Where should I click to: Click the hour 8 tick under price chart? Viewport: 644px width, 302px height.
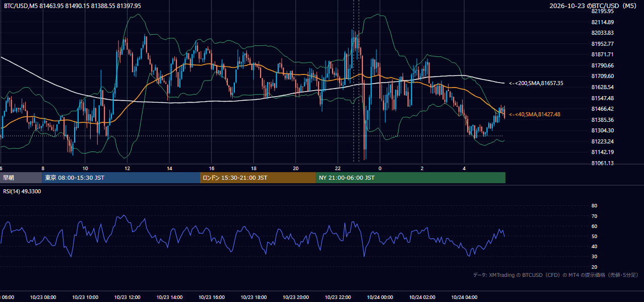coord(43,168)
